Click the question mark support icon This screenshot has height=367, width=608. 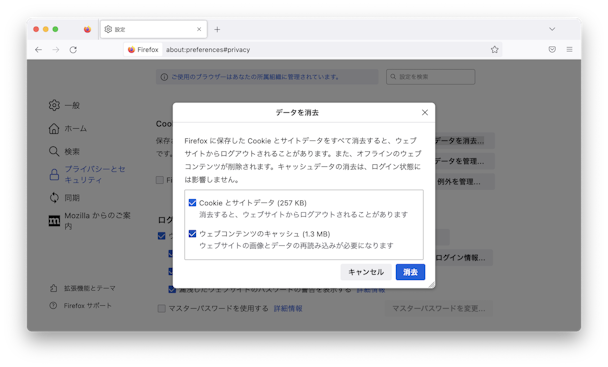point(54,306)
